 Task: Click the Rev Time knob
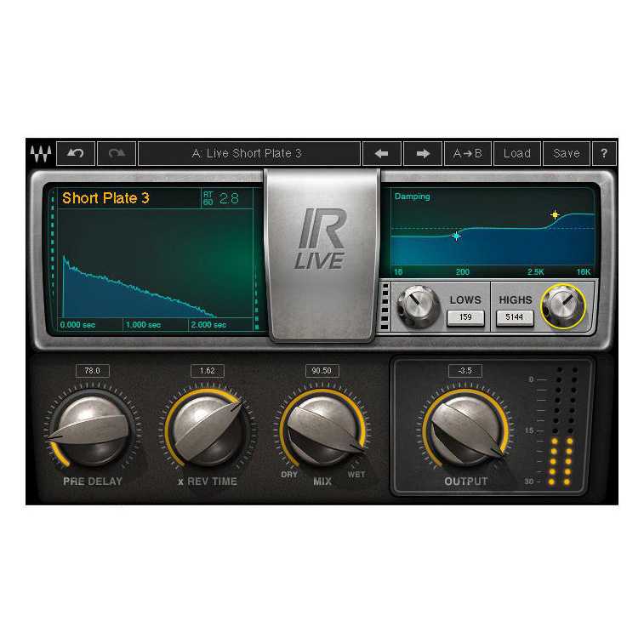pos(208,430)
